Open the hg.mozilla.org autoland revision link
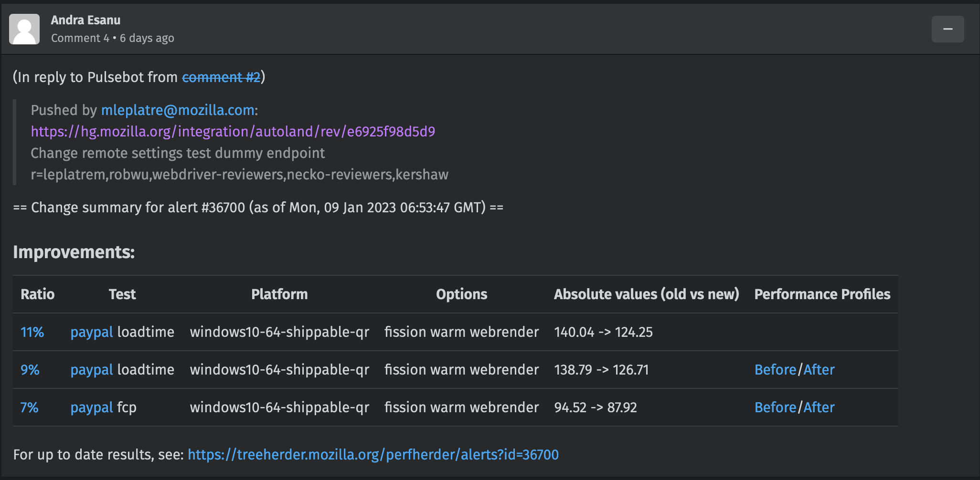Viewport: 980px width, 480px height. [x=233, y=132]
